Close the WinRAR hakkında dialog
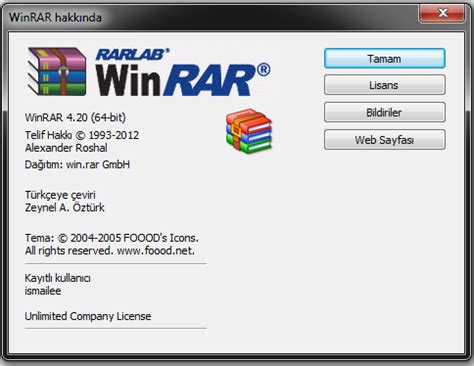 pos(442,13)
